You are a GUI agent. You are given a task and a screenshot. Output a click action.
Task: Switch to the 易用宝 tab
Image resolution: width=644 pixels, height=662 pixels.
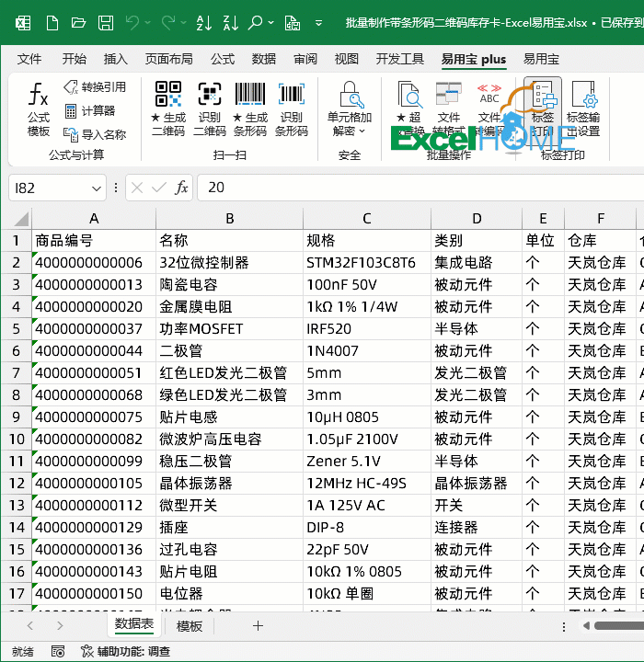(x=541, y=59)
